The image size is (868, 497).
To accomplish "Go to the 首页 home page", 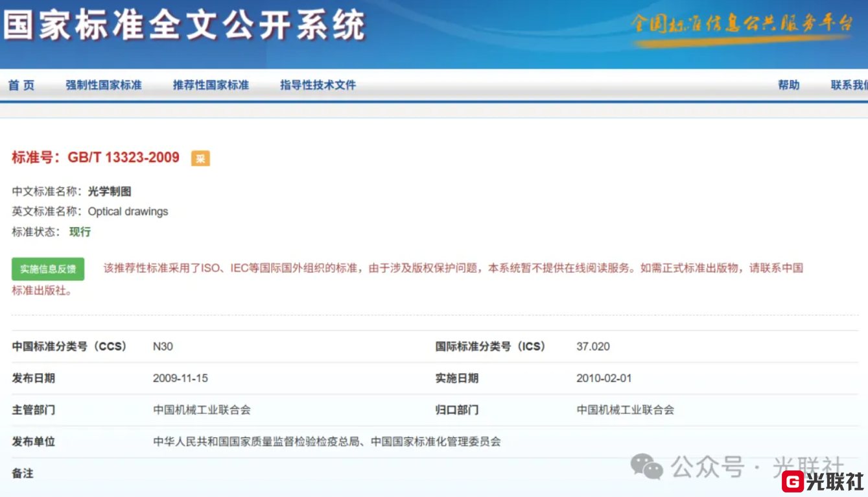I will 21,85.
